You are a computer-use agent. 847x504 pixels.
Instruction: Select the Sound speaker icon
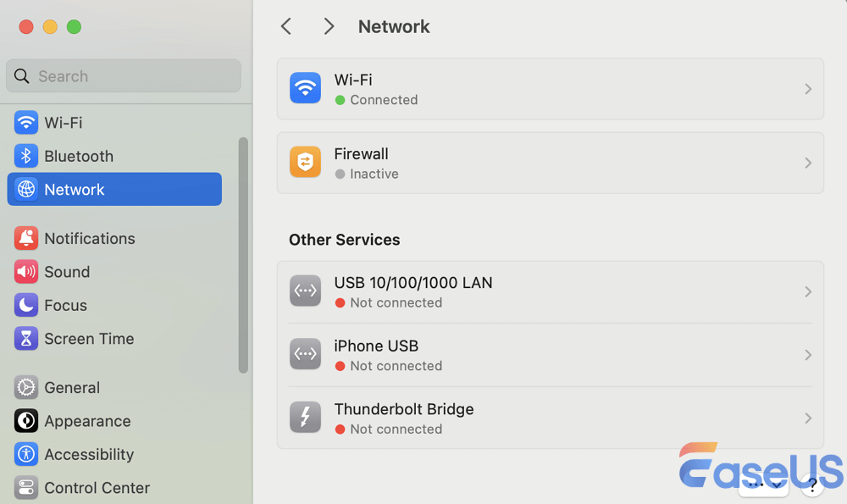tap(25, 272)
